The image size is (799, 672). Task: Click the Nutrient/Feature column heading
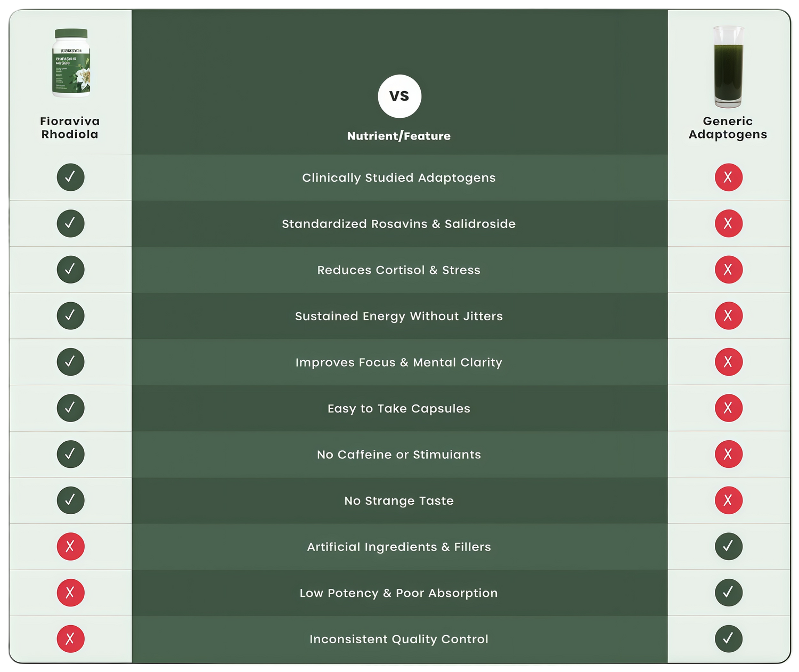(x=399, y=136)
